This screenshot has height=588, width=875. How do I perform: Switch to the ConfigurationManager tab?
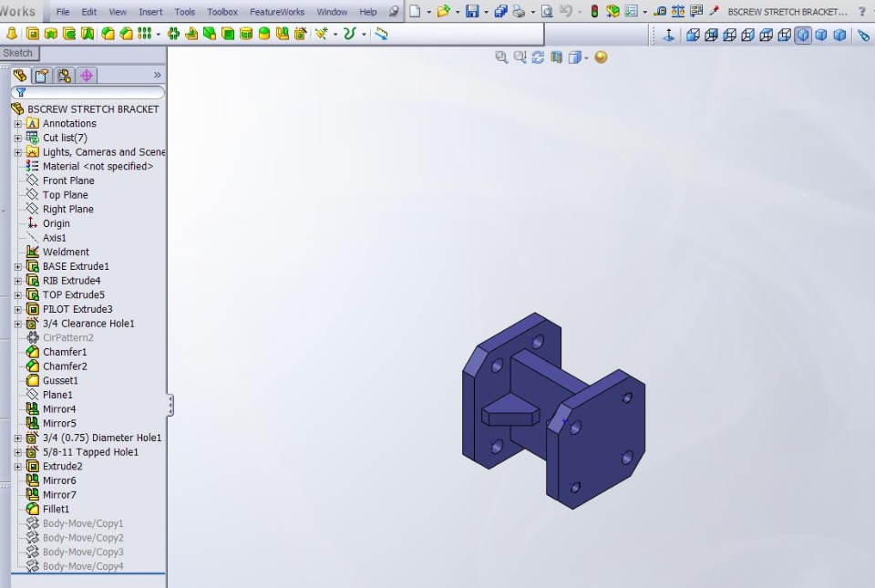[x=64, y=76]
